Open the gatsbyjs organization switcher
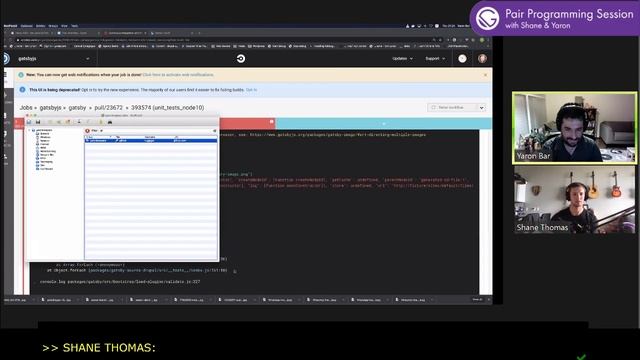The width and height of the screenshot is (640, 360). coord(53,59)
